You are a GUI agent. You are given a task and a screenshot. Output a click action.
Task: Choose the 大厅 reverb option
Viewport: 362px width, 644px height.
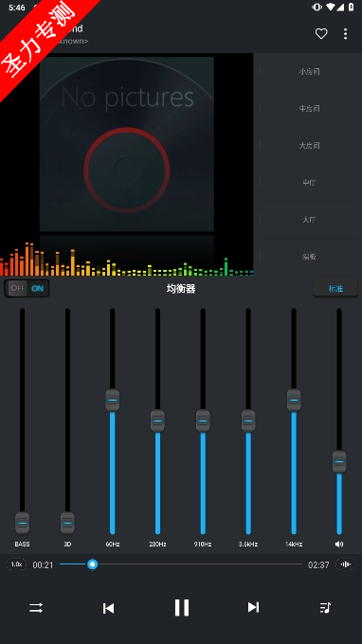(309, 220)
